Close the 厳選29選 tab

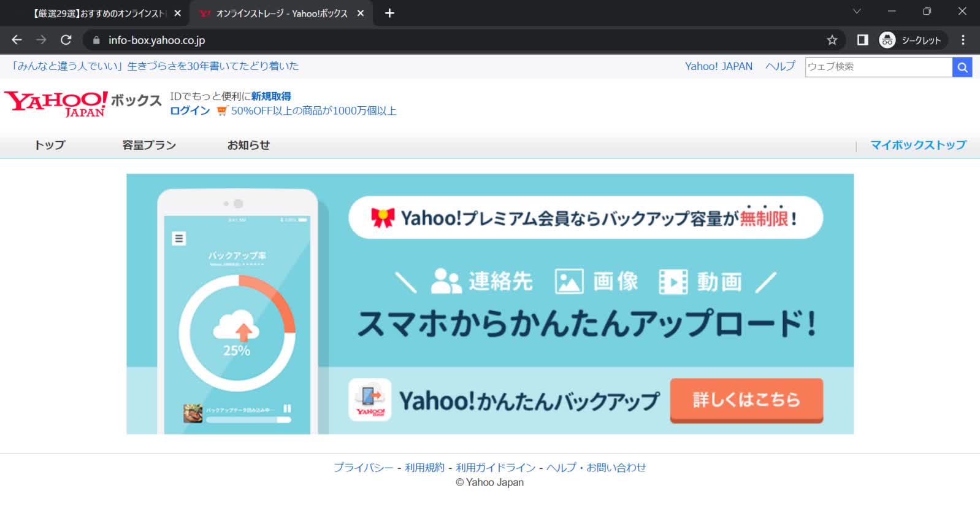(x=177, y=13)
